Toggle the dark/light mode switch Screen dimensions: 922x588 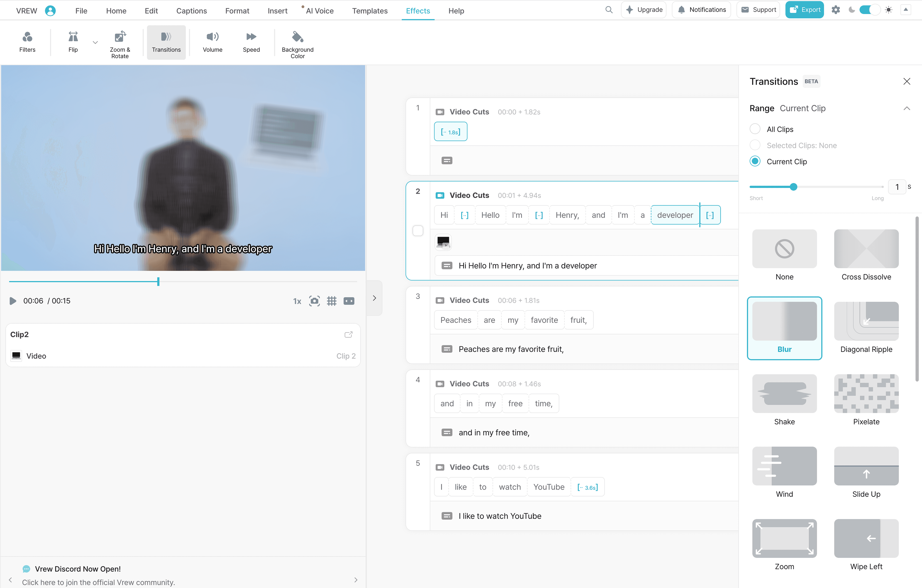pyautogui.click(x=870, y=10)
